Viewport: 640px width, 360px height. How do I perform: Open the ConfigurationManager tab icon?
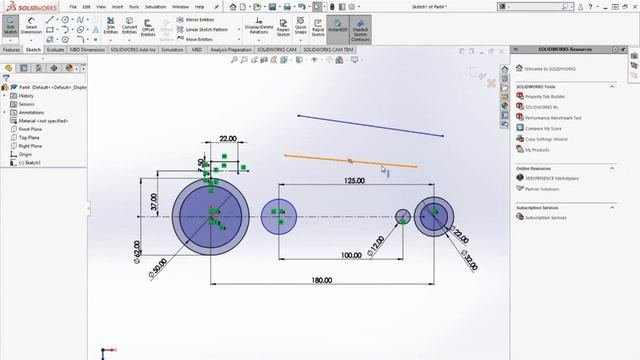[39, 68]
